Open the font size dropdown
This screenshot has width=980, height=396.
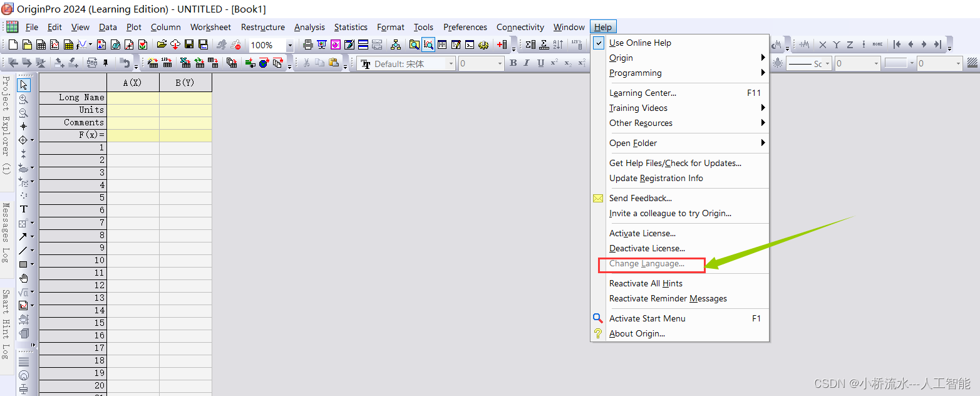point(500,64)
